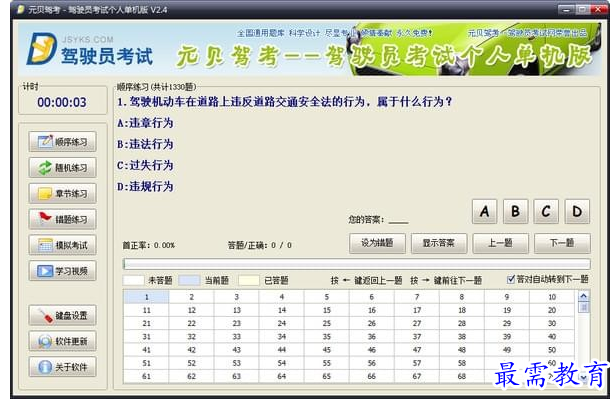
Task: Click the scrollbar up arrow of question grid
Action: point(583,296)
